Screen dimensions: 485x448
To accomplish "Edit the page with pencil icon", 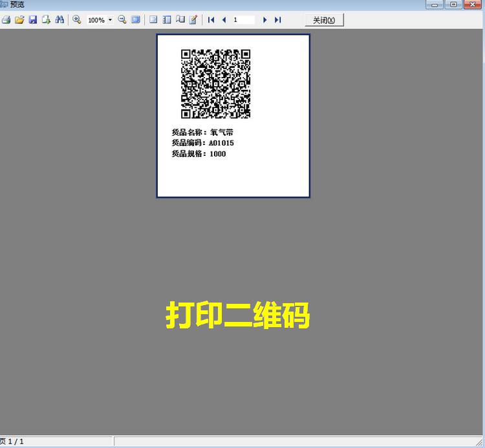I will (193, 20).
